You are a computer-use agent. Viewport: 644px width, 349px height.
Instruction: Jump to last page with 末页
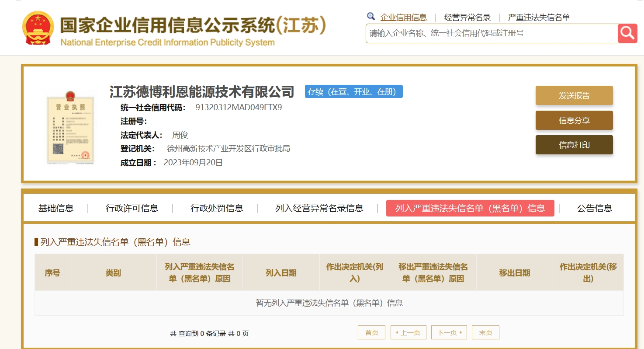485,332
